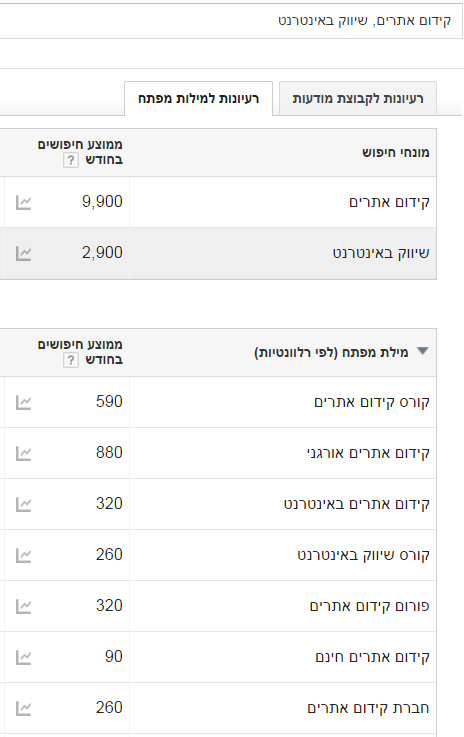Open trend chart for חברת קידום אתרים
The width and height of the screenshot is (464, 737).
[x=24, y=708]
